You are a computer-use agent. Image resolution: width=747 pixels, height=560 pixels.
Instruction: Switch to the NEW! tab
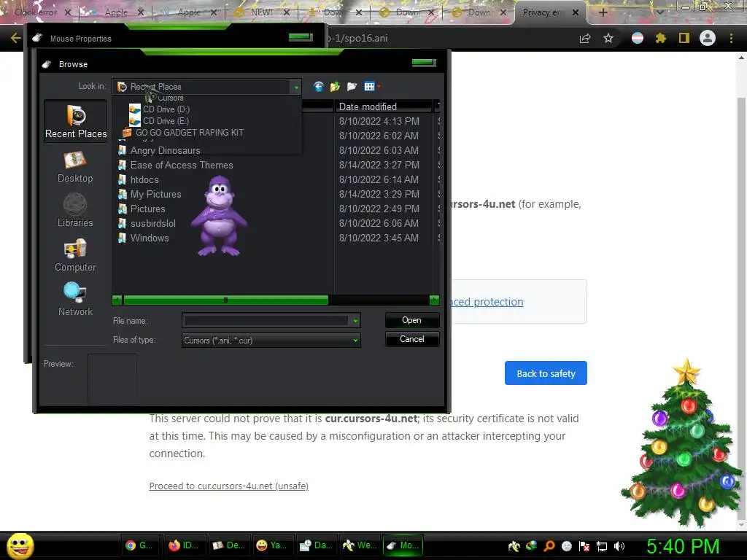[262, 12]
